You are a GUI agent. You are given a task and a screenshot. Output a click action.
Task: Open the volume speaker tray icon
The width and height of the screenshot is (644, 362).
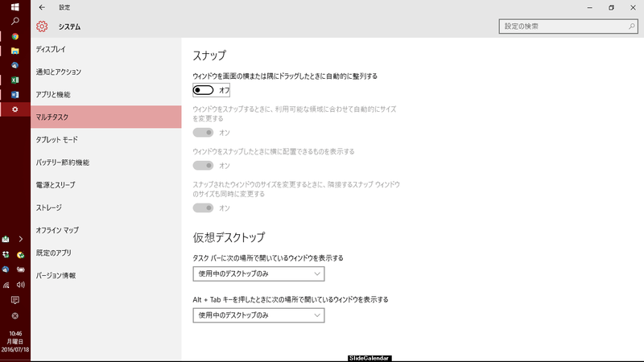[x=21, y=285]
